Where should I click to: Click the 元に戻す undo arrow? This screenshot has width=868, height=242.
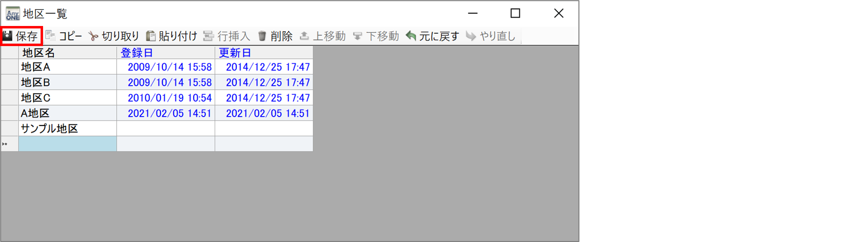411,36
